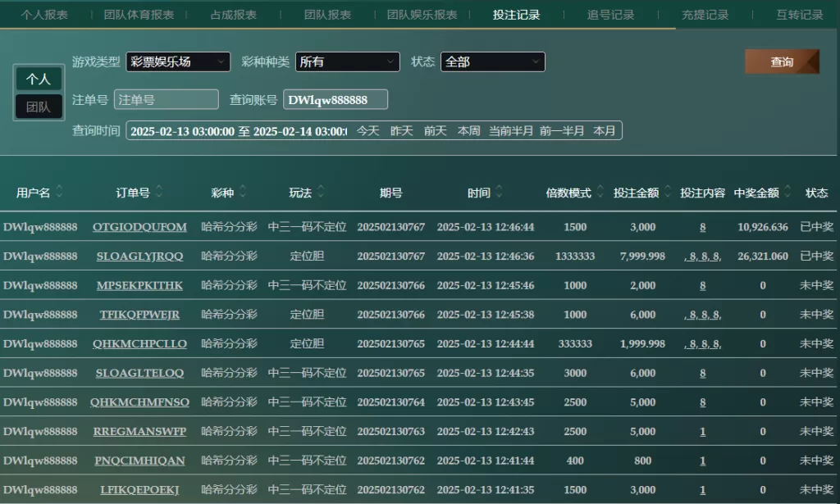Select the 团队 view toggle
Screen dimensions: 840x504
coord(39,107)
